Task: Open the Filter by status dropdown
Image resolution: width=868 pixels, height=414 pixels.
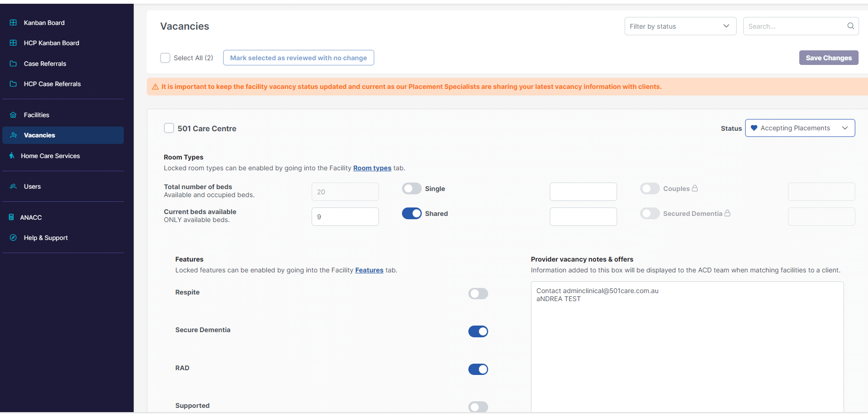Action: (x=680, y=26)
